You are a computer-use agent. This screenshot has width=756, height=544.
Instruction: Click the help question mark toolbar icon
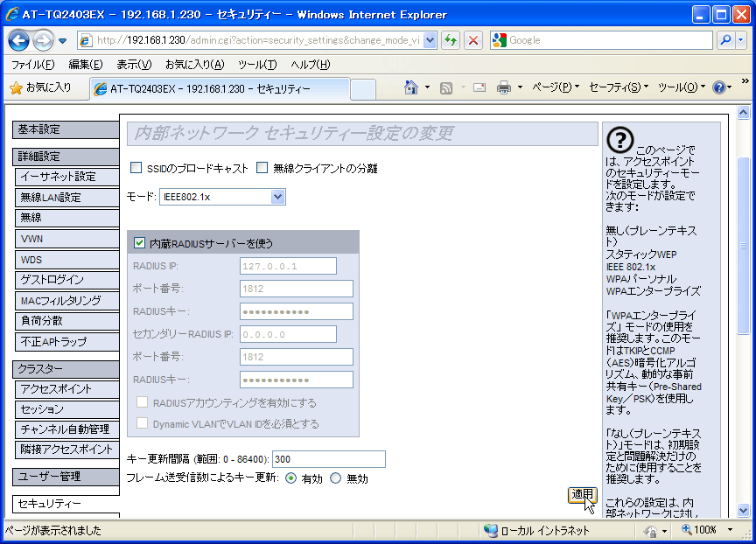point(718,87)
